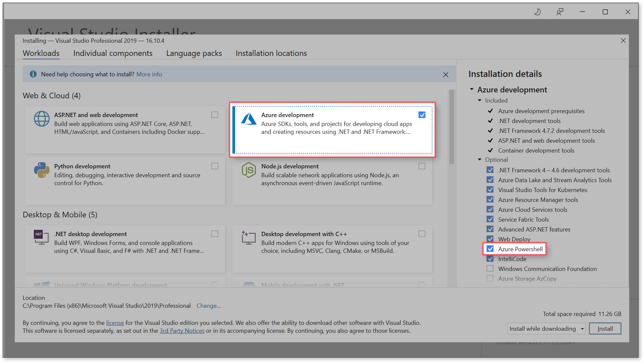Click the Desktop development with C++ icon
Image resolution: width=644 pixels, height=363 pixels.
(249, 237)
